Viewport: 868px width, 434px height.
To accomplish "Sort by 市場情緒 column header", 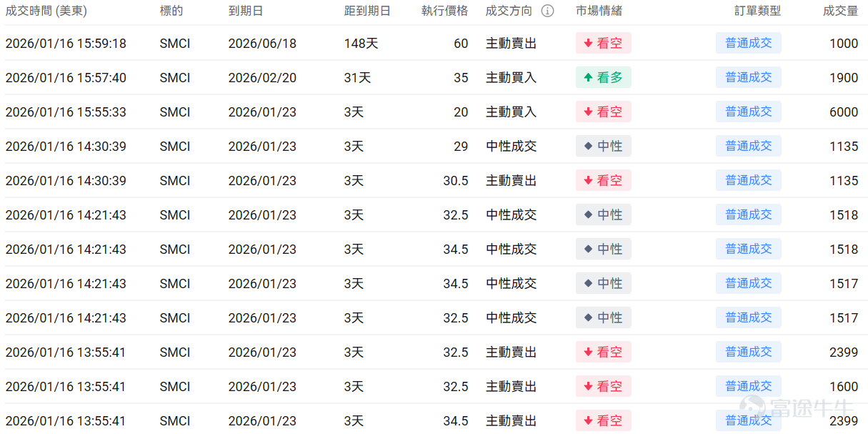I will coord(599,11).
